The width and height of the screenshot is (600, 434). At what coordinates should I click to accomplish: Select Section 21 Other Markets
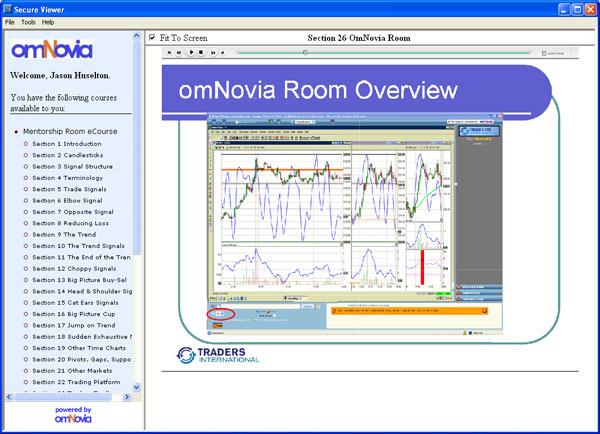pos(72,371)
